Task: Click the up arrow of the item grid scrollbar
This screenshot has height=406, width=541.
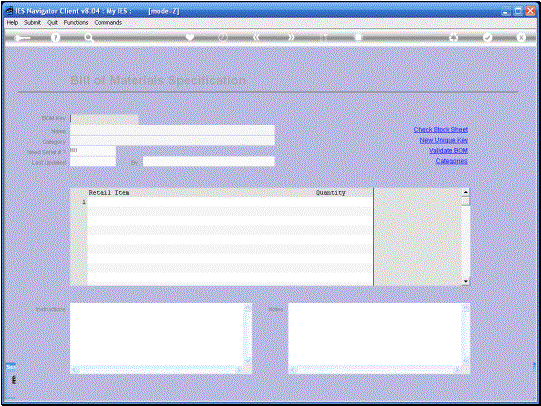Action: (465, 192)
